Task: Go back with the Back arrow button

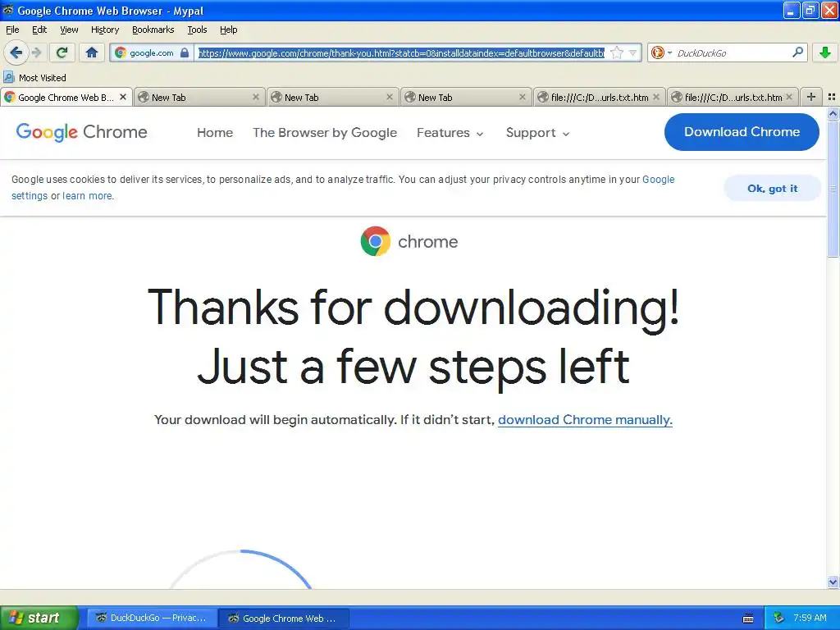Action: coord(16,52)
